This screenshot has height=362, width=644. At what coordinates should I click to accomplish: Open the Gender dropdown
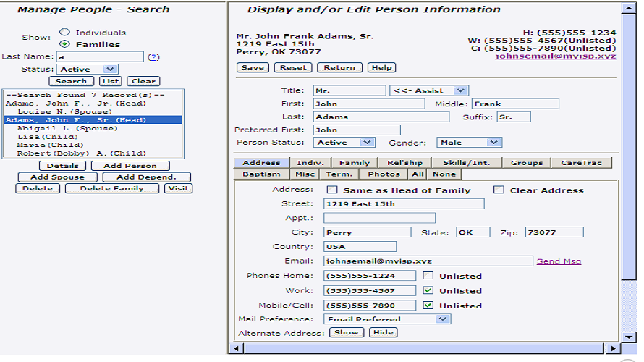470,142
